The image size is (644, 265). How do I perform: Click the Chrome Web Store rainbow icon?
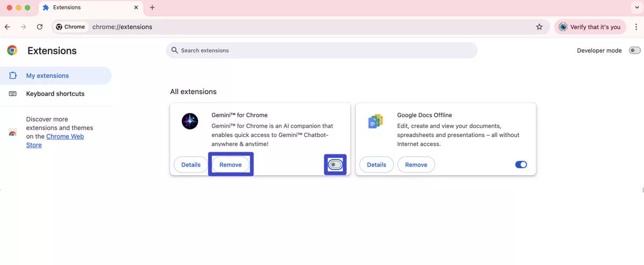(x=12, y=132)
